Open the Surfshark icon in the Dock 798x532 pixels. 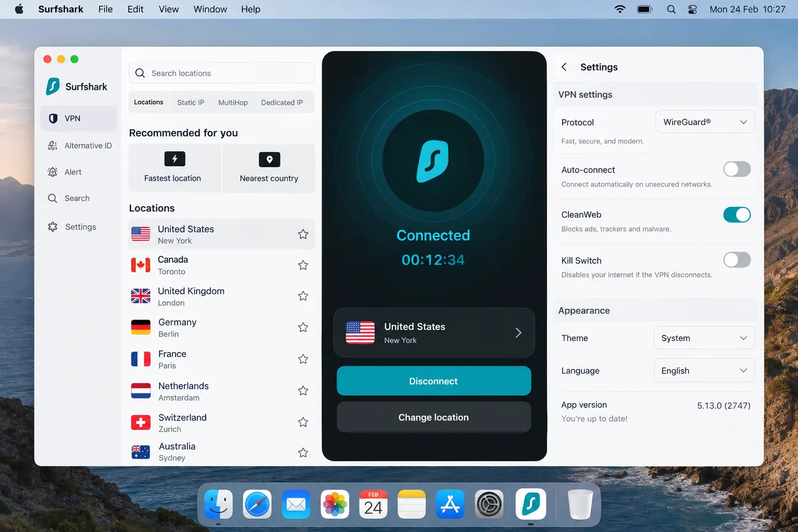point(530,504)
